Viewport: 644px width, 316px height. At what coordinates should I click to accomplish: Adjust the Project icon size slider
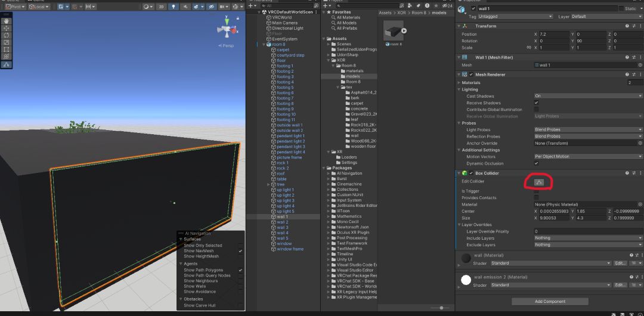coord(441,308)
